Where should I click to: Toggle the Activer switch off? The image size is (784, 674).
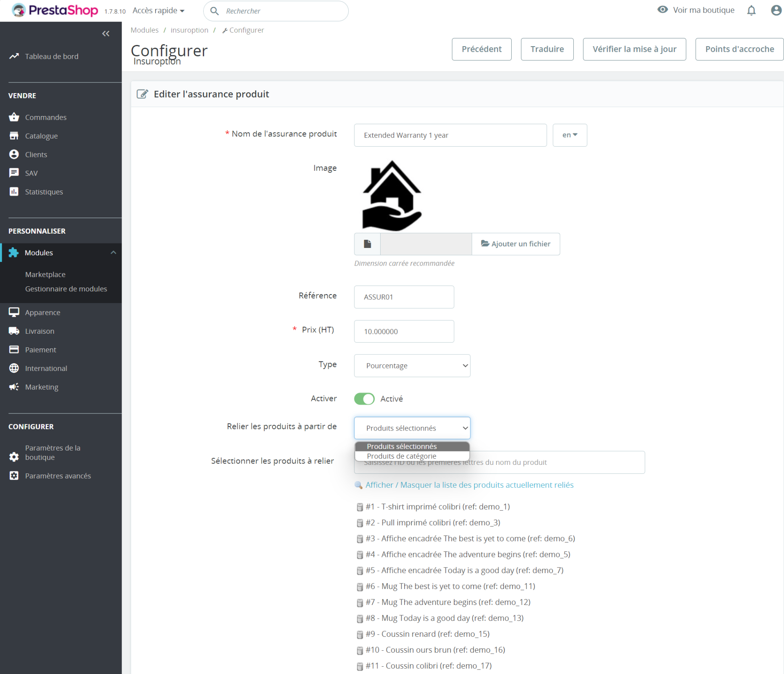364,399
